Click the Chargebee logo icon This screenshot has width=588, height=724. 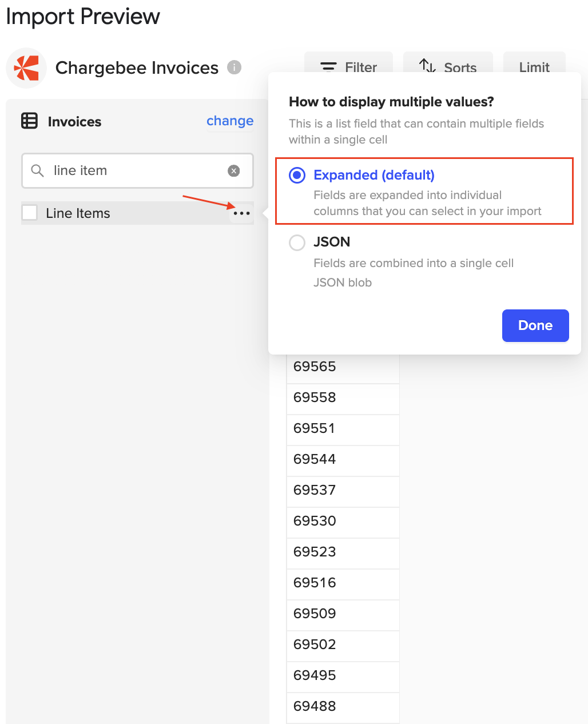coord(26,68)
